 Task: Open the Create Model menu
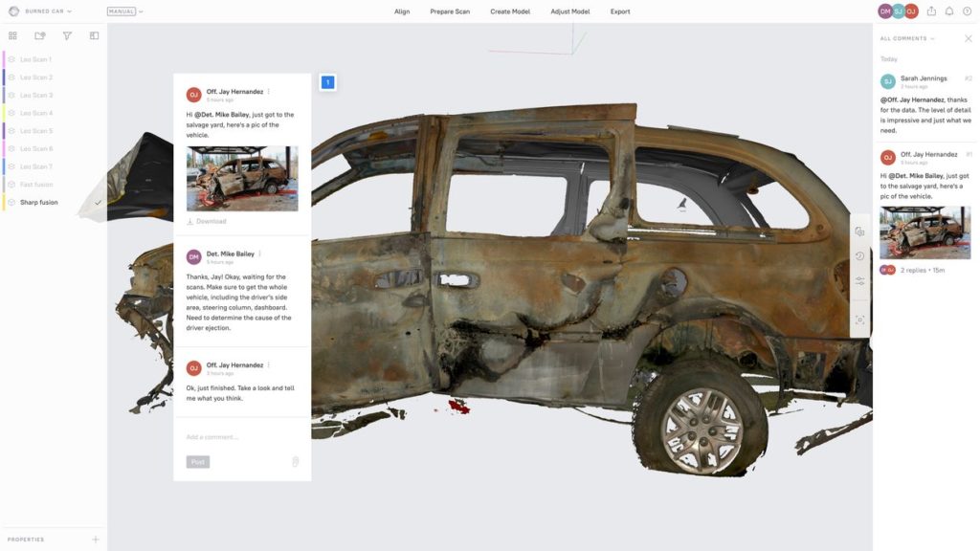pyautogui.click(x=509, y=11)
